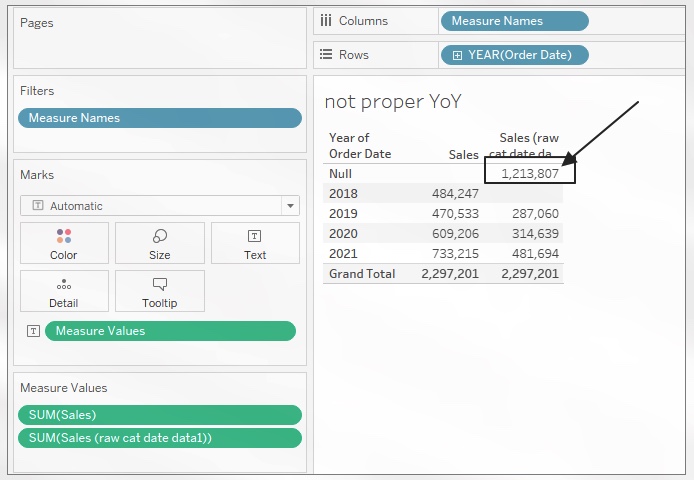This screenshot has height=480, width=694.
Task: Click the Sales column header
Action: 463,155
